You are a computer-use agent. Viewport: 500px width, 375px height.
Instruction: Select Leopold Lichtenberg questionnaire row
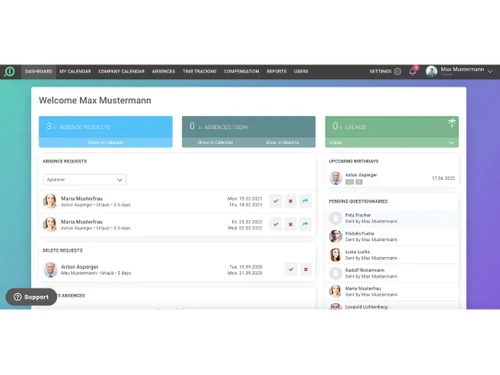(392, 306)
